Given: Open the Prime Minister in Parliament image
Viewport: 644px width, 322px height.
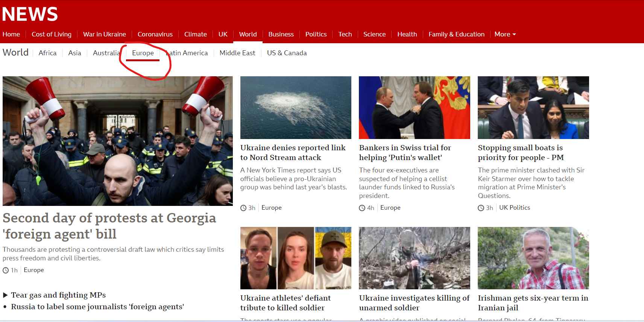Looking at the screenshot, I should click(533, 107).
